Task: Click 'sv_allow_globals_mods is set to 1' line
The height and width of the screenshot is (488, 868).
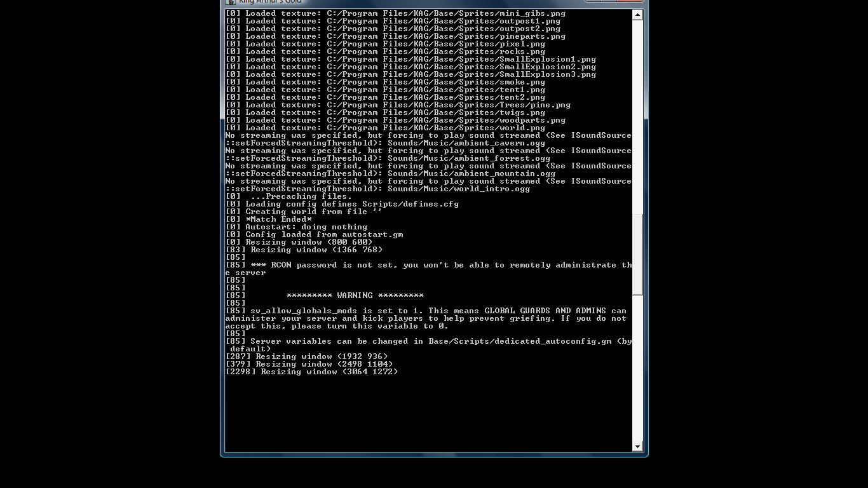Action: tap(426, 311)
